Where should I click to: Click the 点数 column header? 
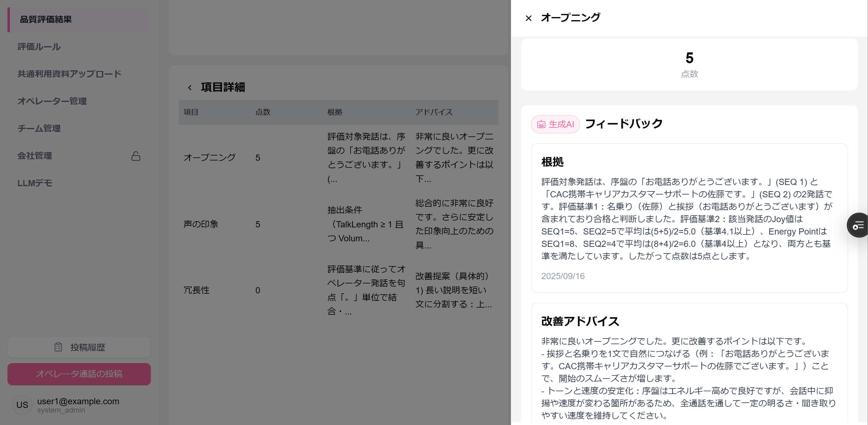(x=263, y=112)
